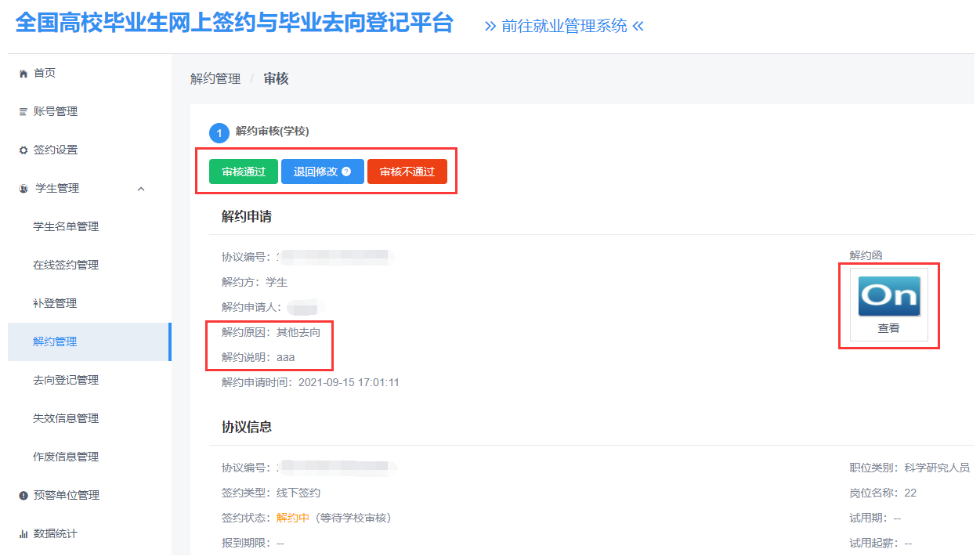Open 作废信息管理 menu item
This screenshot has width=980, height=560.
point(66,457)
